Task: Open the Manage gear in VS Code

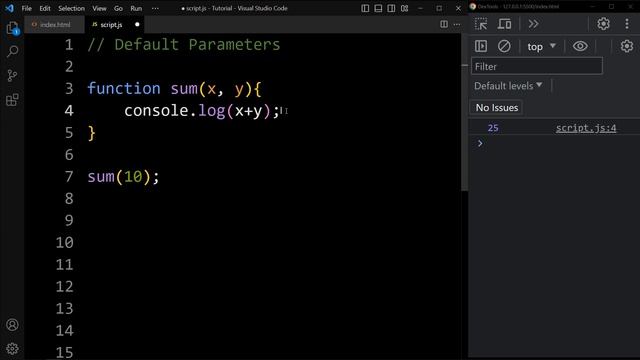Action: click(x=12, y=349)
